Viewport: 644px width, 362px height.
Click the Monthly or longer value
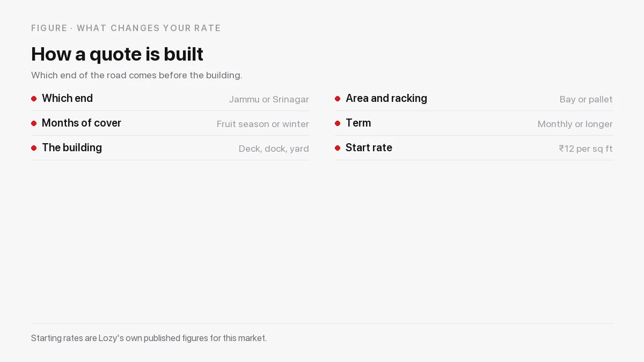[575, 124]
